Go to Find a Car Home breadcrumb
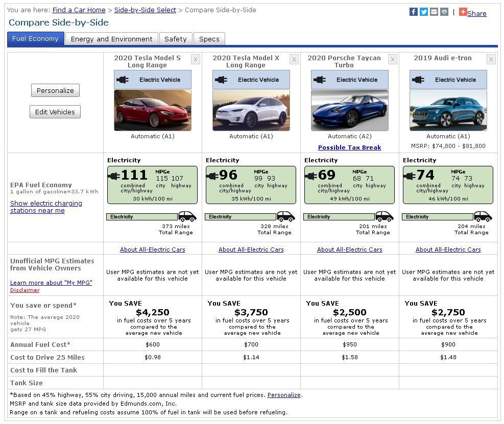This screenshot has height=424, width=504. [79, 10]
